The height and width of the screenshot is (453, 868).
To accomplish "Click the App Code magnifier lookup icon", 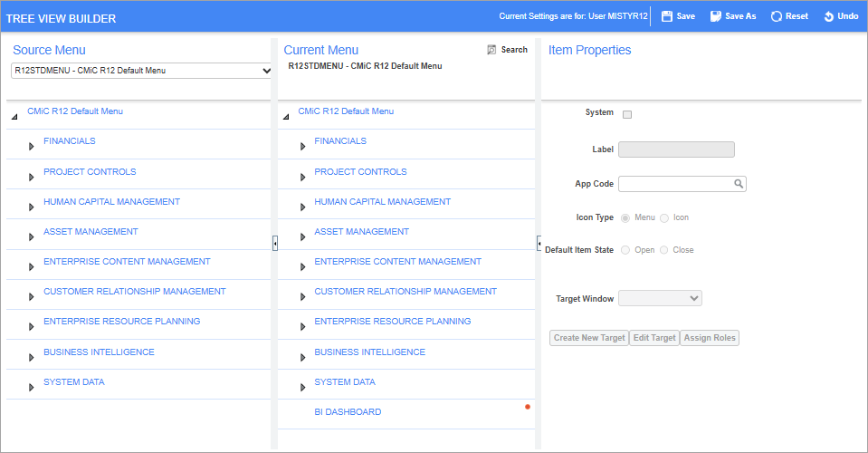I will point(739,184).
